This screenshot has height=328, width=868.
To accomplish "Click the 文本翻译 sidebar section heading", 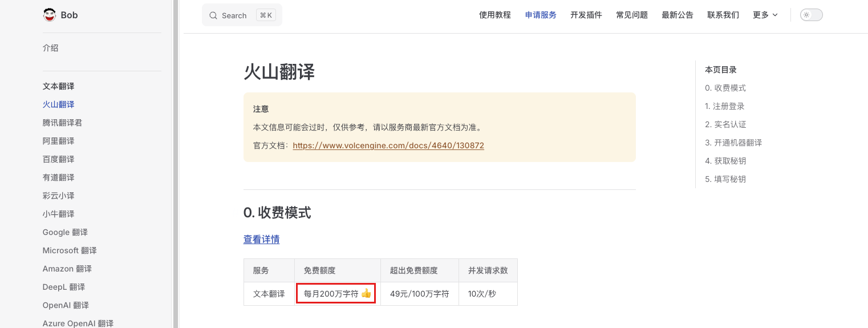I will point(58,86).
